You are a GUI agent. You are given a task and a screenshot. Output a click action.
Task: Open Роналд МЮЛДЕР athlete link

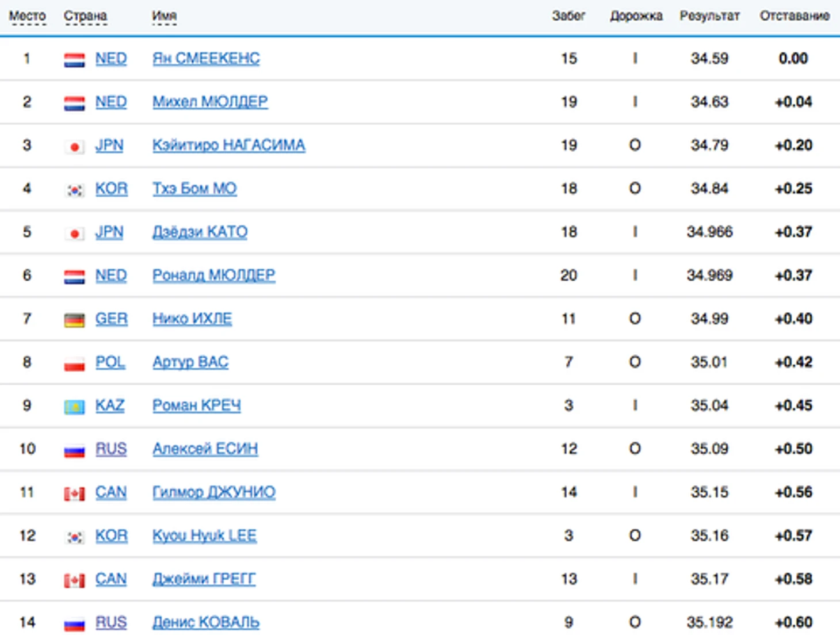click(213, 275)
